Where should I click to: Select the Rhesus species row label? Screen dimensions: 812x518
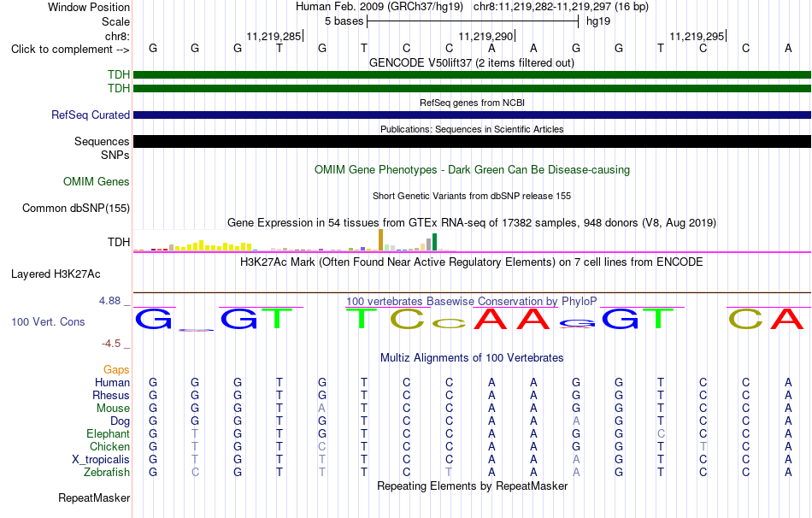(x=111, y=395)
